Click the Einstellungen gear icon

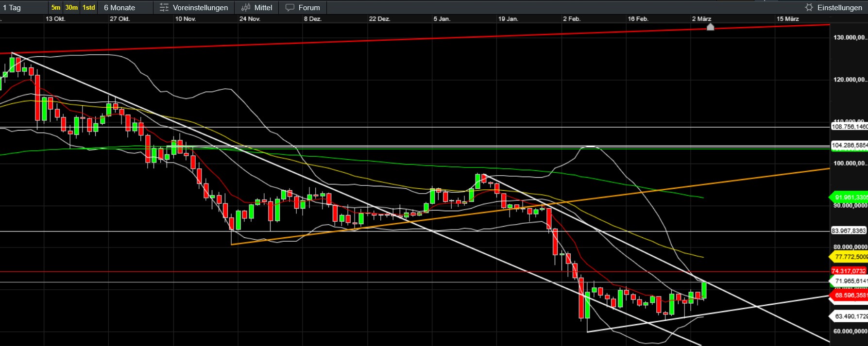[809, 8]
